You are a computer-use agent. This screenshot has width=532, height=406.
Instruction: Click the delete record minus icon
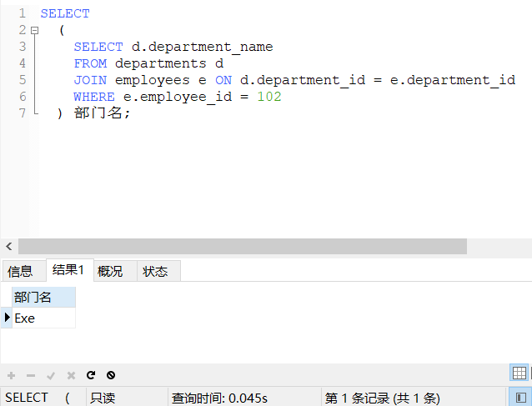(x=31, y=376)
